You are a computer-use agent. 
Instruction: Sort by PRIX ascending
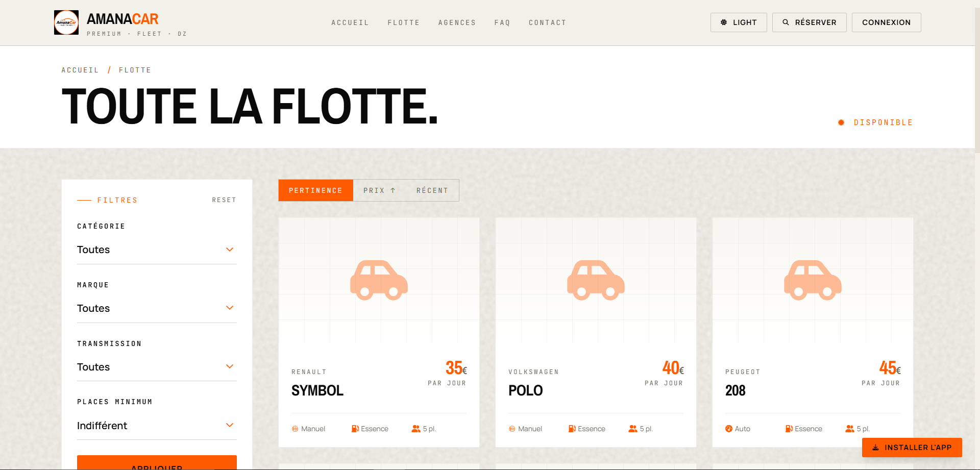(379, 190)
